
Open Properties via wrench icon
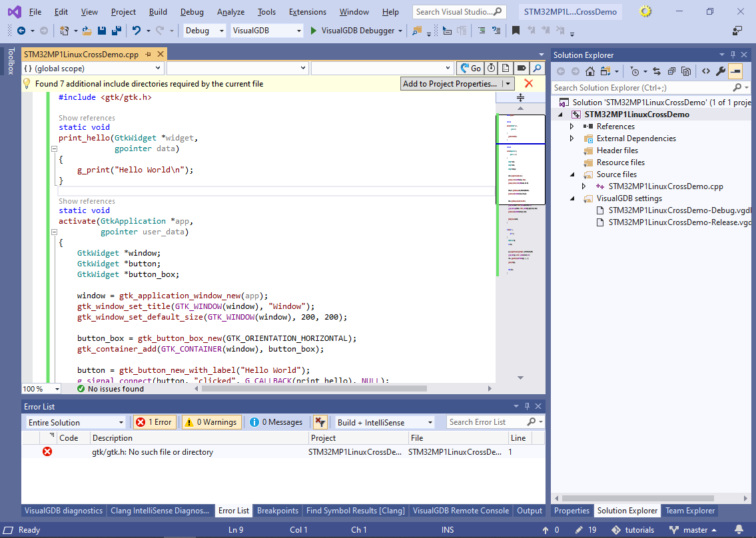click(720, 71)
